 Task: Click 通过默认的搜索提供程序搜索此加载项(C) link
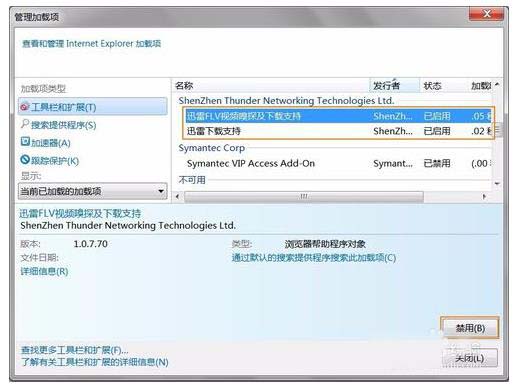[314, 258]
